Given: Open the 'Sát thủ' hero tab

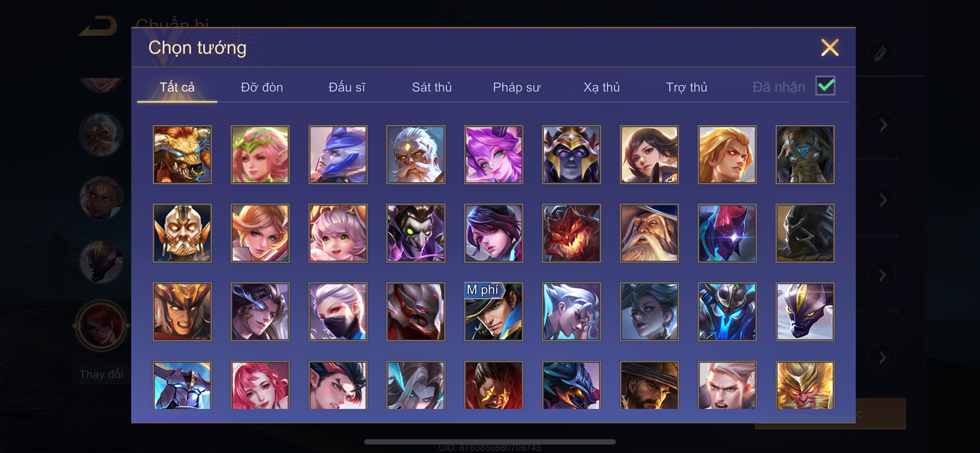Looking at the screenshot, I should (432, 87).
